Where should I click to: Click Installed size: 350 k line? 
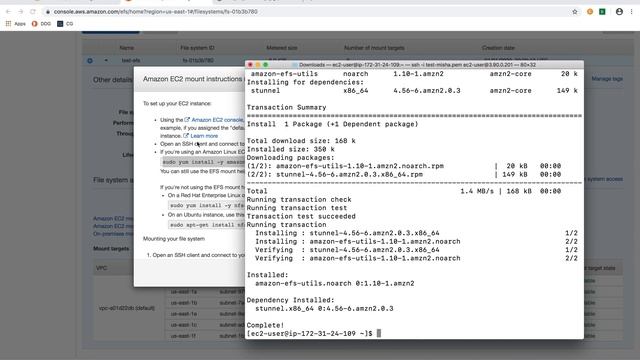tap(291, 149)
